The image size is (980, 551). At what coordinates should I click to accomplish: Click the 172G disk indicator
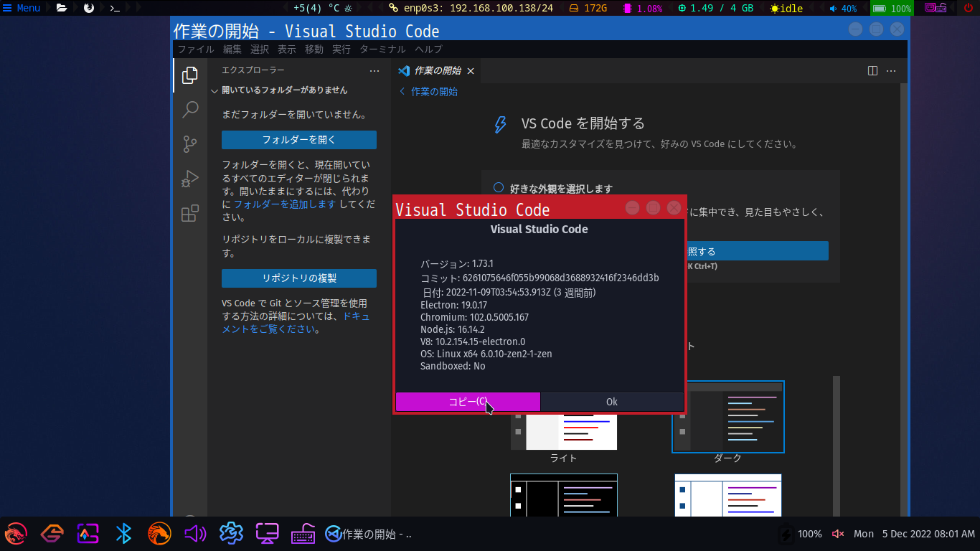(x=588, y=9)
